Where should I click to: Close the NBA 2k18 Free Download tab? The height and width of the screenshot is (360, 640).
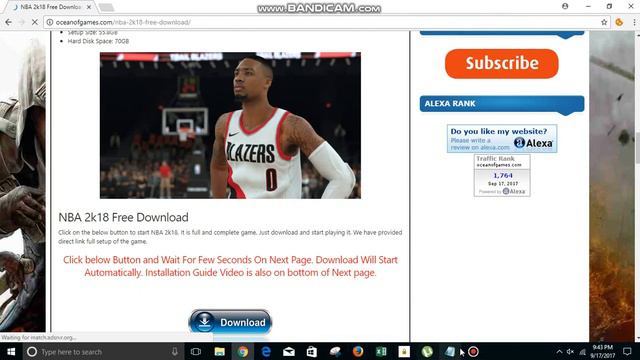(x=89, y=7)
